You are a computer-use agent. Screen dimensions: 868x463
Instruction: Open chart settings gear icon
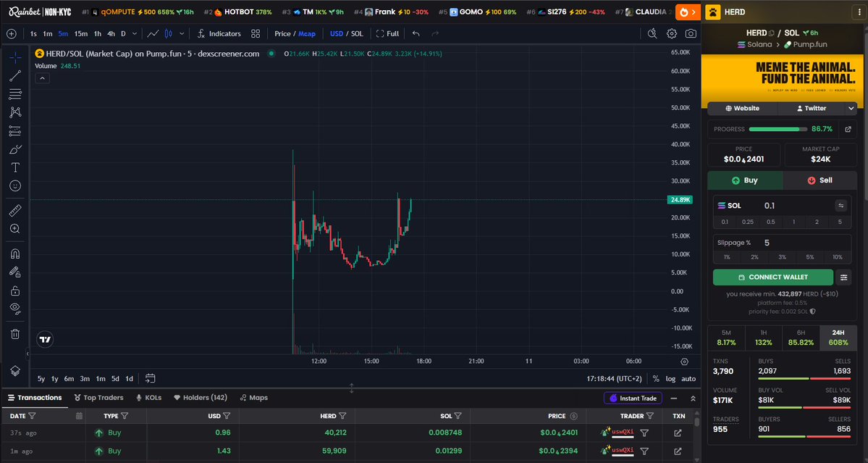672,34
